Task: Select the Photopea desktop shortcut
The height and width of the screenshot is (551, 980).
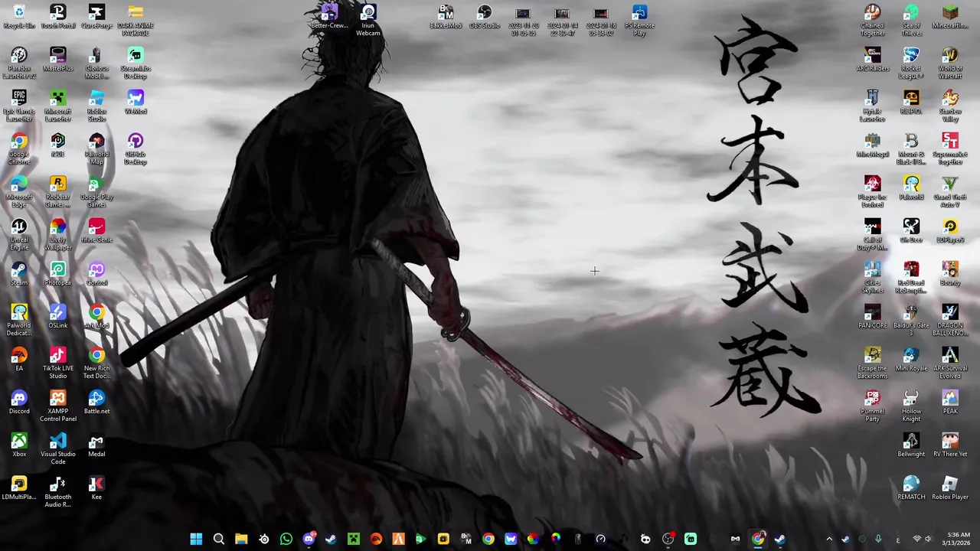Action: (57, 274)
